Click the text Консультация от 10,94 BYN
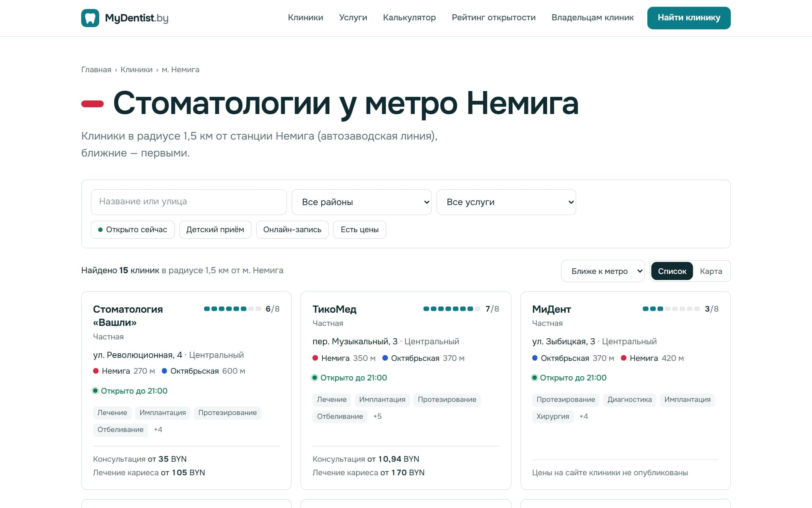812x508 pixels. tap(366, 459)
